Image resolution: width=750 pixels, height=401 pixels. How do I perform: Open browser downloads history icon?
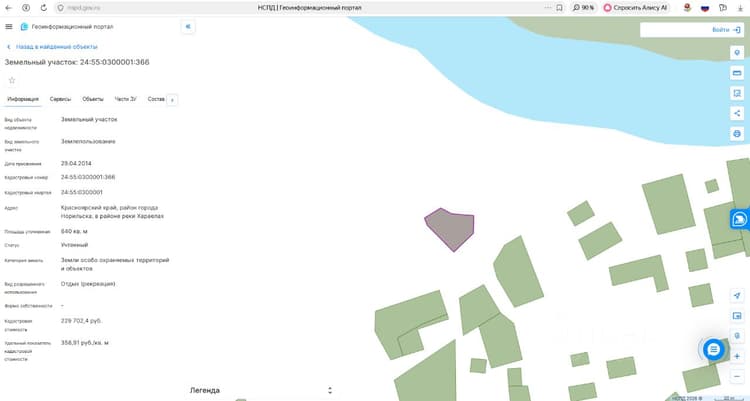pos(26,8)
